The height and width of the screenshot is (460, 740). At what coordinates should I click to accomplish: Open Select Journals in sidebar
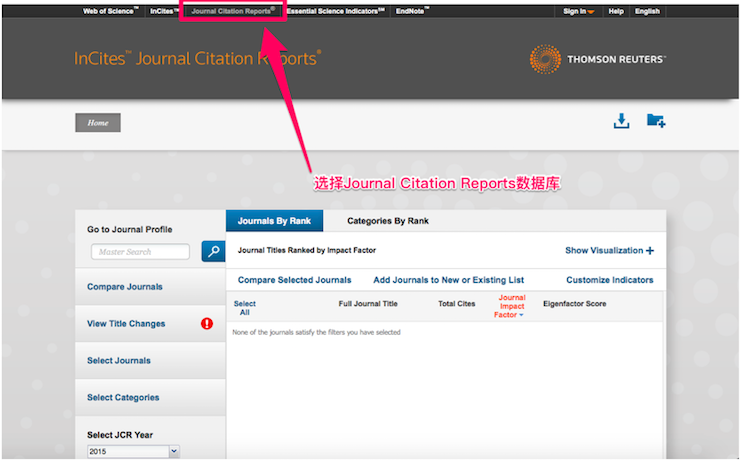coord(119,360)
